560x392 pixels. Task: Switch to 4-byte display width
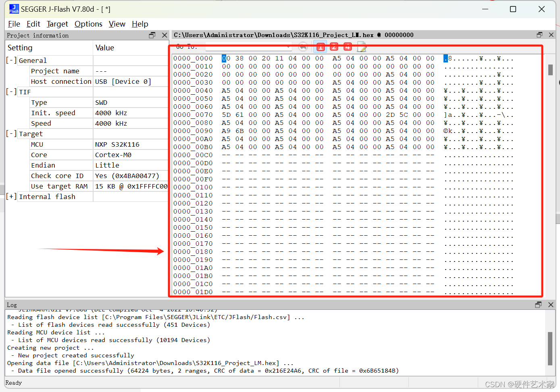(x=348, y=47)
